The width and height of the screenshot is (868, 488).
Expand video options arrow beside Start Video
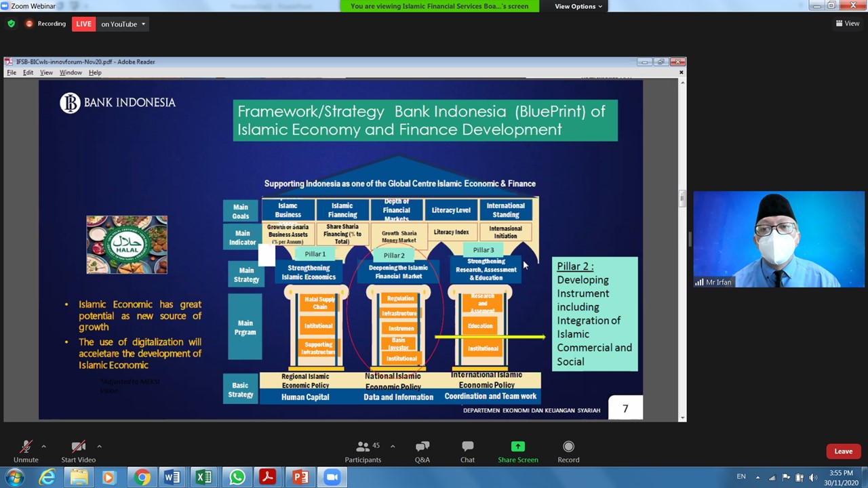(99, 446)
